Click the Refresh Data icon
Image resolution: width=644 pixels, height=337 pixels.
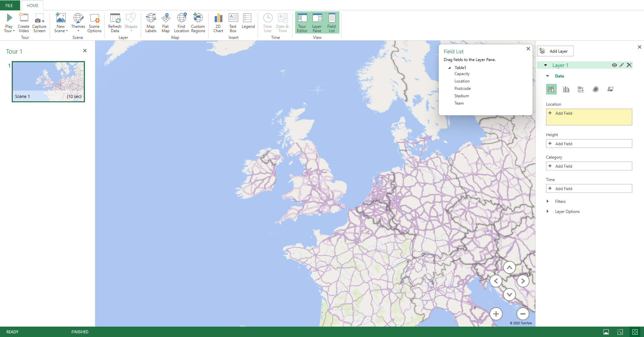tap(115, 23)
